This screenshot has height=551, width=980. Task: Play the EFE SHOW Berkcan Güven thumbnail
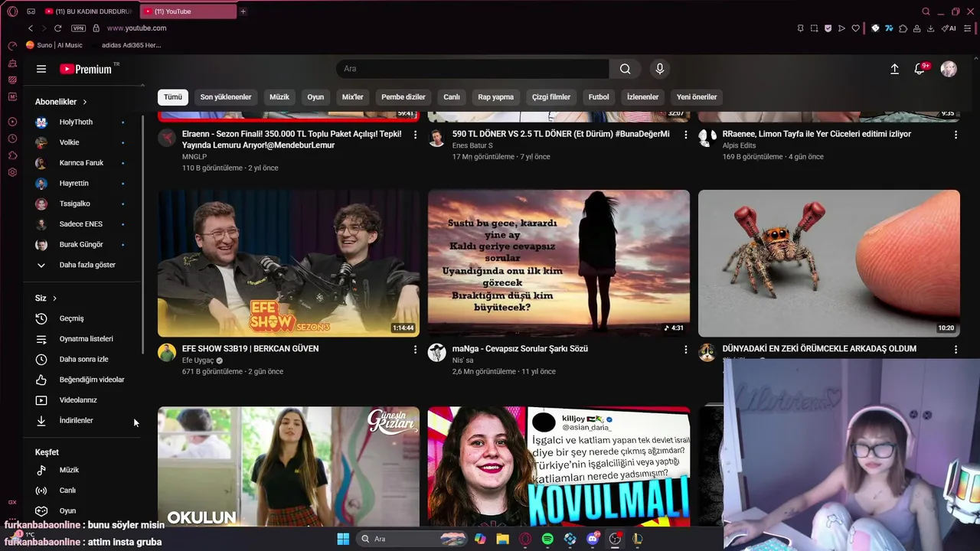click(x=289, y=263)
